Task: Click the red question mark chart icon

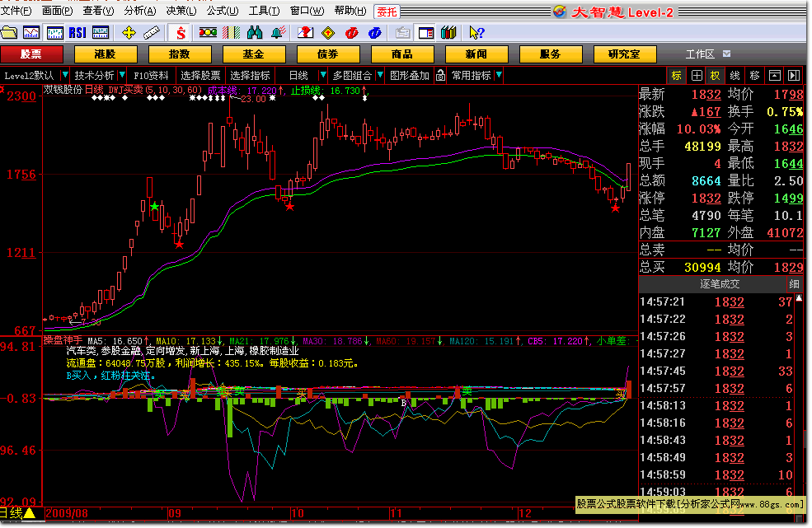Action: pyautogui.click(x=305, y=33)
